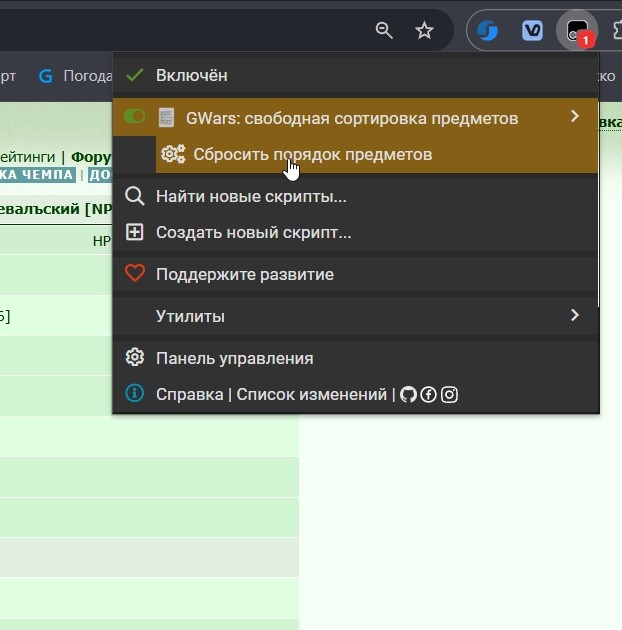Open the GitHub icon link in the menu footer
The image size is (622, 630).
(x=408, y=395)
